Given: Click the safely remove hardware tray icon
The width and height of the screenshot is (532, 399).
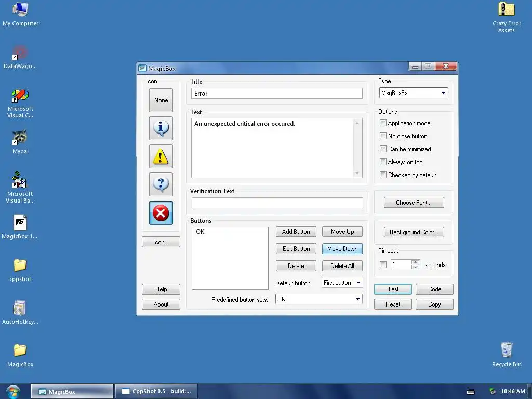Looking at the screenshot, I should 493,391.
